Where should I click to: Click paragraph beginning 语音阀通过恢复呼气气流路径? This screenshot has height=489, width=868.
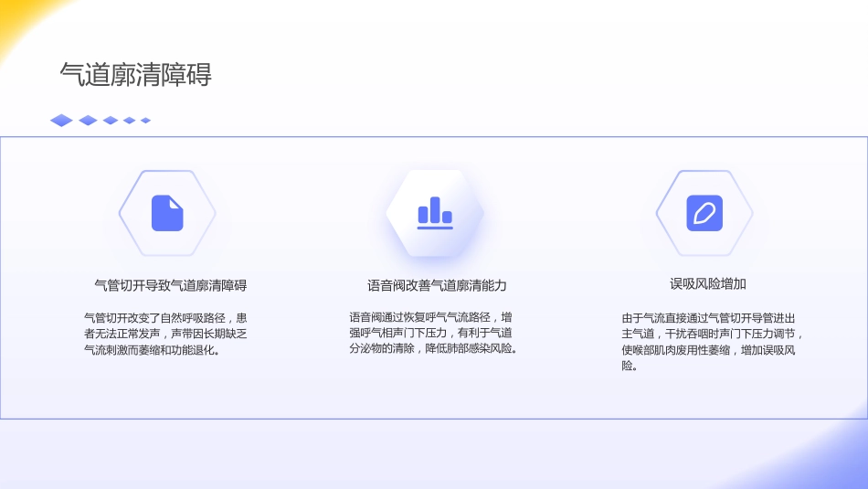tap(433, 333)
